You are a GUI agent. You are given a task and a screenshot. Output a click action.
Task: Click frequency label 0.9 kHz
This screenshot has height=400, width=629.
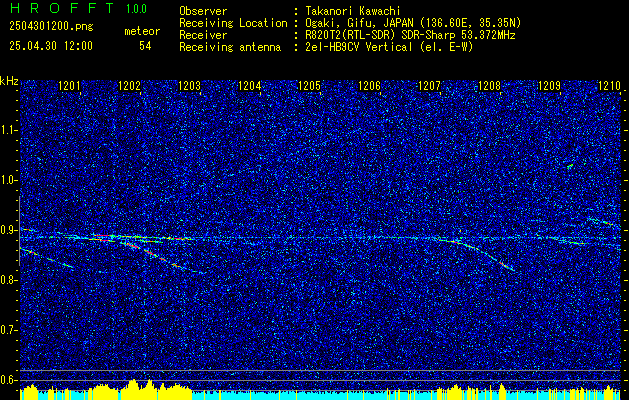point(8,230)
